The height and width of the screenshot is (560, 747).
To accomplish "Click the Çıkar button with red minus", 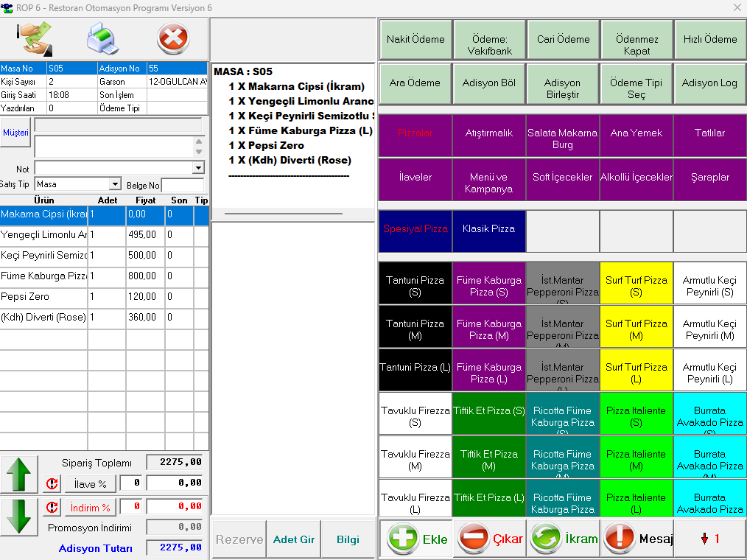I will (490, 539).
